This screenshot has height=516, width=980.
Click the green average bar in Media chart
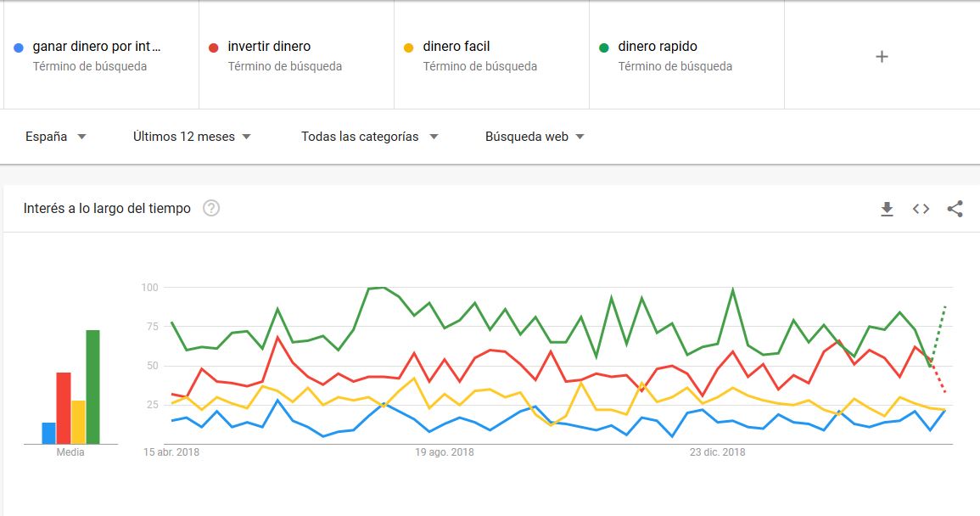(x=92, y=387)
